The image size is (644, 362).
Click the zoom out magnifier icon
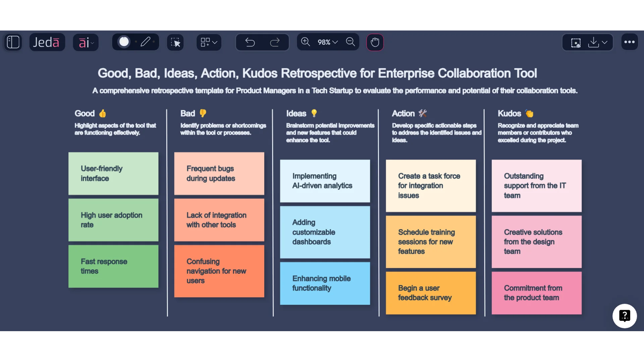(350, 42)
